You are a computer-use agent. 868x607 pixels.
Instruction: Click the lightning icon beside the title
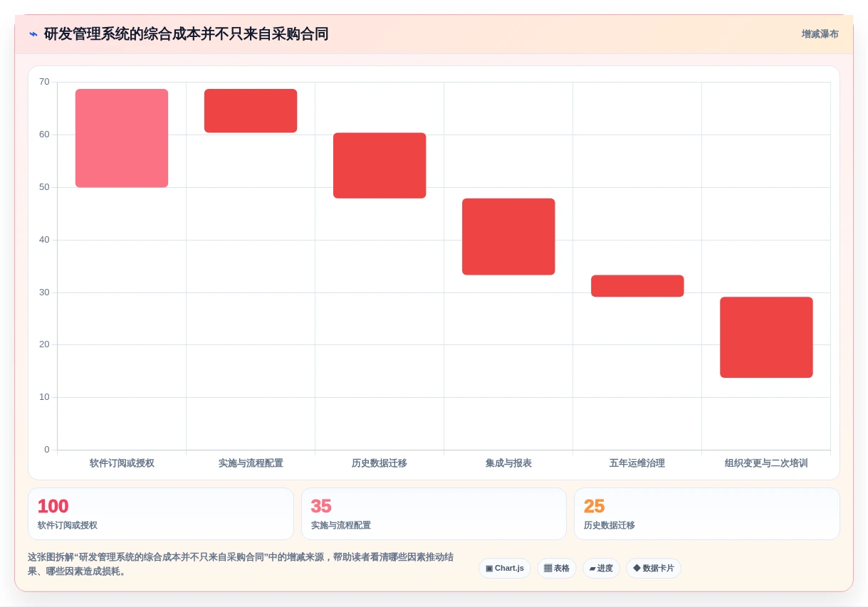click(33, 34)
